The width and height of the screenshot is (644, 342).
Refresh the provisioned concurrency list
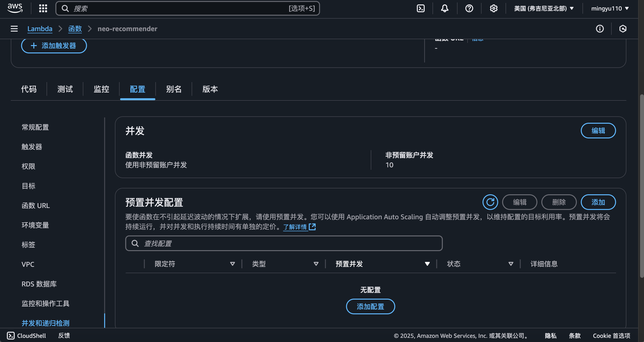490,202
